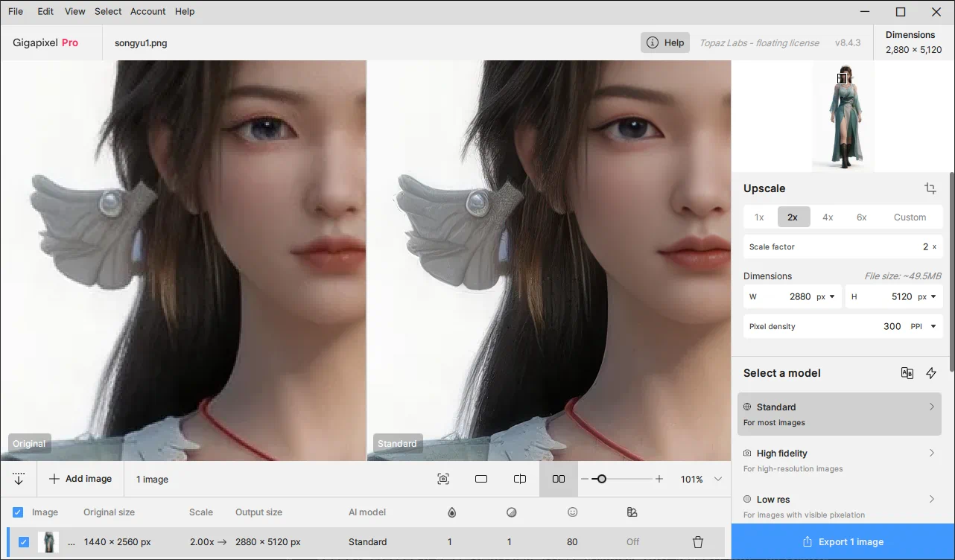Click the collapse image list arrow icon
Image resolution: width=955 pixels, height=560 pixels.
pyautogui.click(x=19, y=479)
